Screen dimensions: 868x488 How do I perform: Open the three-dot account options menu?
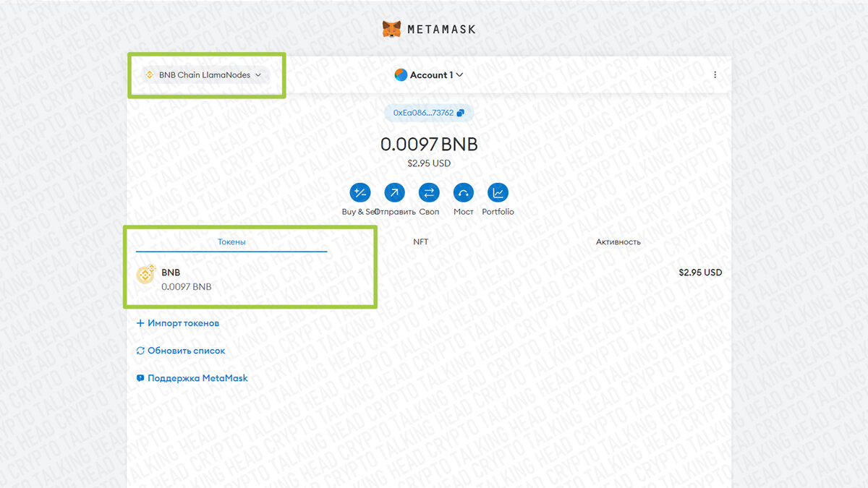(715, 74)
